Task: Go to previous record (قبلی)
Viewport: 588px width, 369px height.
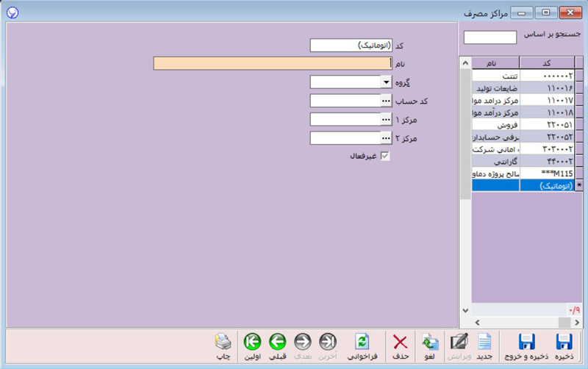Action: (x=277, y=345)
